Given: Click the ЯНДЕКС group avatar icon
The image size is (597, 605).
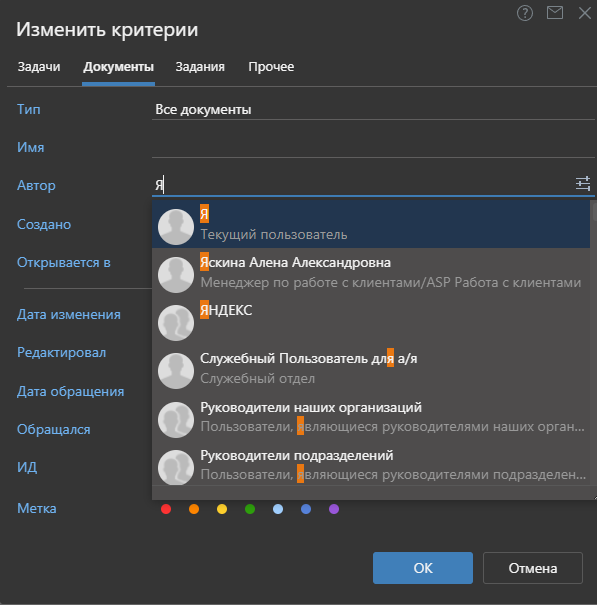Looking at the screenshot, I should point(176,323).
